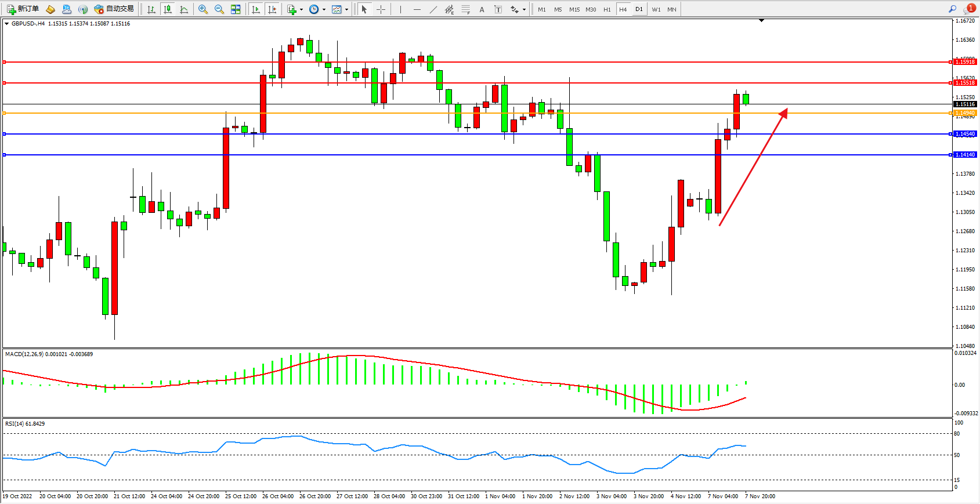Open the search magnifier icon
980x504 pixels.
952,9
